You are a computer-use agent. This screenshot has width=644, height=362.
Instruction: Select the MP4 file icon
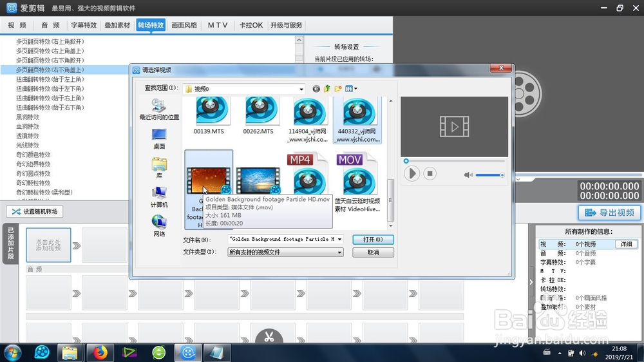tap(308, 175)
